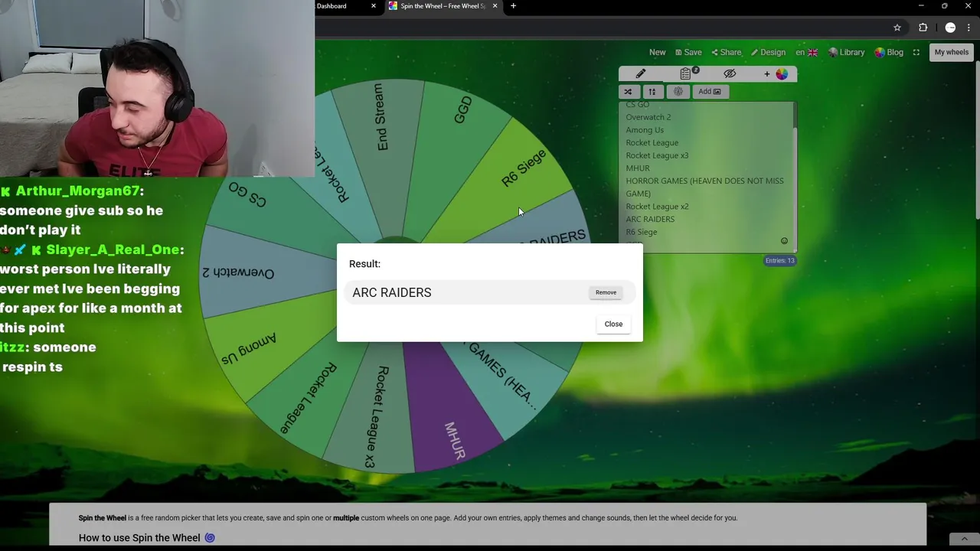Image resolution: width=980 pixels, height=551 pixels.
Task: Toggle fullscreen mode on the wheel page
Action: click(x=916, y=53)
